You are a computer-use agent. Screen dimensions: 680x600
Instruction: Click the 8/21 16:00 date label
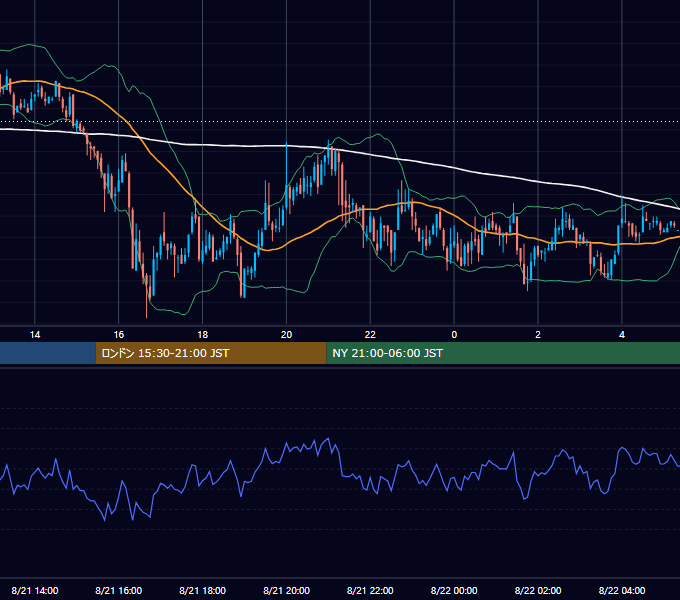click(118, 590)
